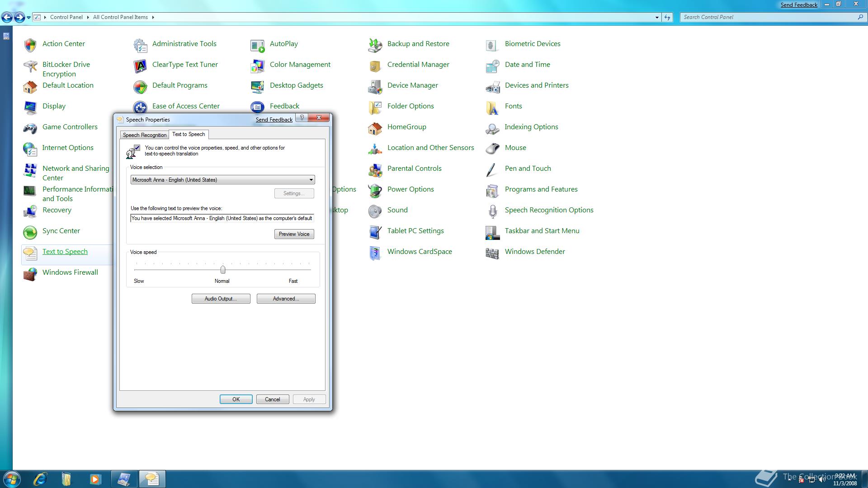Click the Sync Center icon
Viewport: 868px width, 488px height.
point(30,232)
